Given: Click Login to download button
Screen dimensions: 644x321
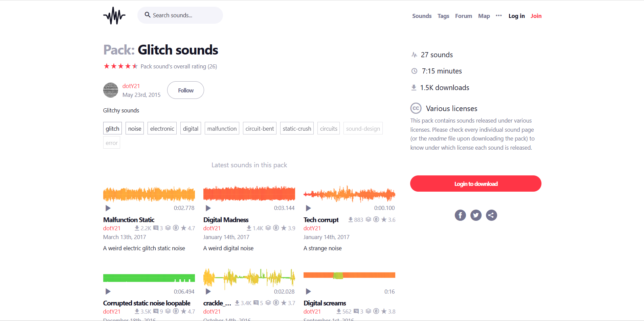Looking at the screenshot, I should click(x=475, y=183).
